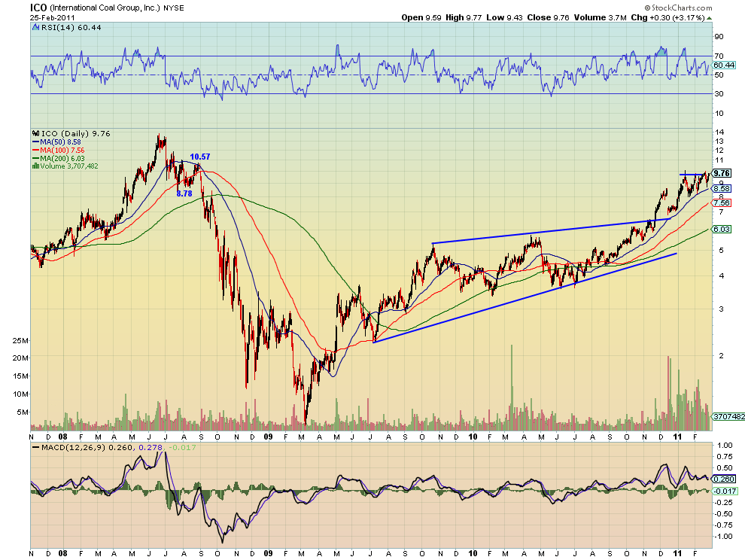
Task: Click the -0.017 MACD histogram tag at right
Action: point(725,491)
